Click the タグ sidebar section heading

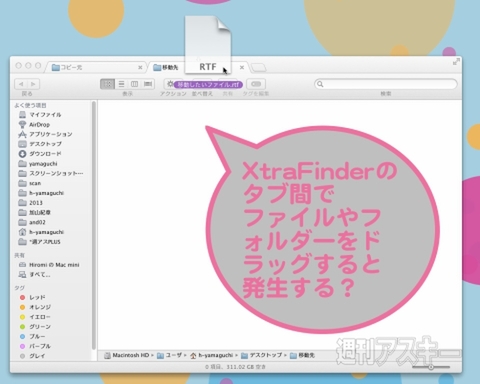19,288
